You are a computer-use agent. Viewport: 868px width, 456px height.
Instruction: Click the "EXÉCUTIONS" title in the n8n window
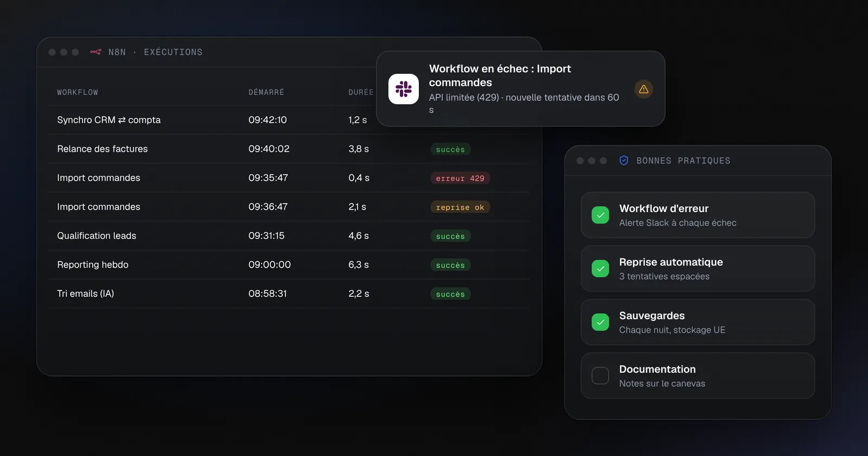[x=173, y=52]
